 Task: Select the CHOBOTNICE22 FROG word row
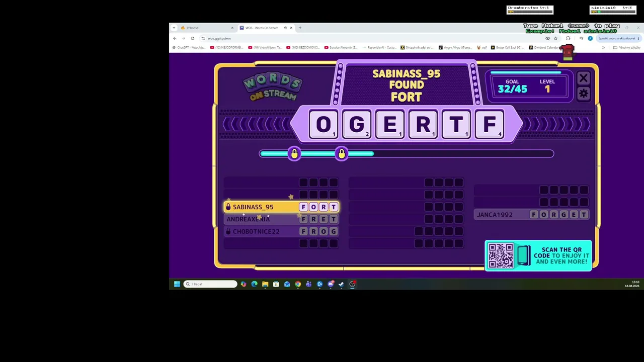pos(281,231)
